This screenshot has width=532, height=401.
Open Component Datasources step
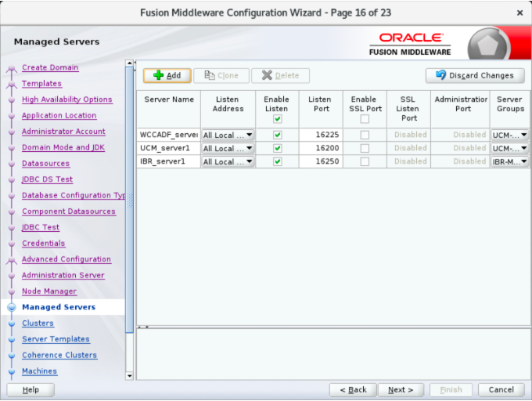point(69,211)
